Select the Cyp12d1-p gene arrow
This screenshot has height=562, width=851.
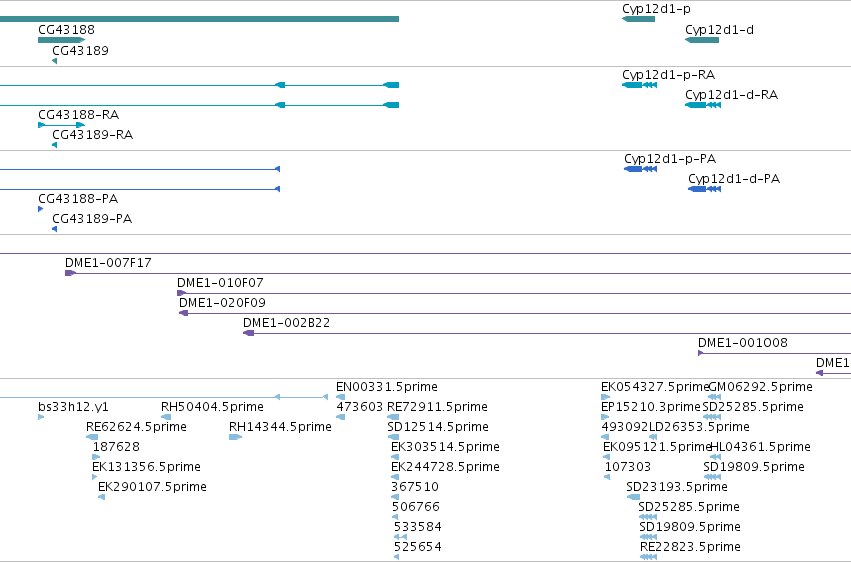(x=638, y=19)
